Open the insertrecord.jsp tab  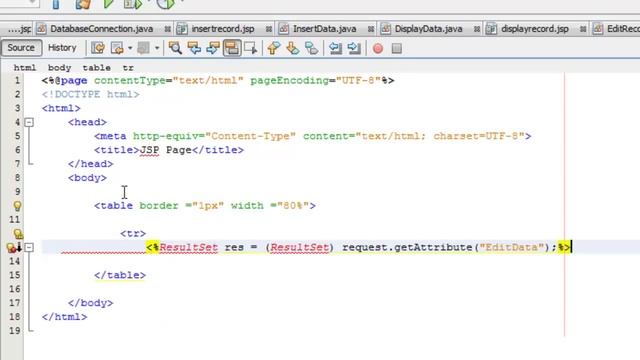(223, 29)
